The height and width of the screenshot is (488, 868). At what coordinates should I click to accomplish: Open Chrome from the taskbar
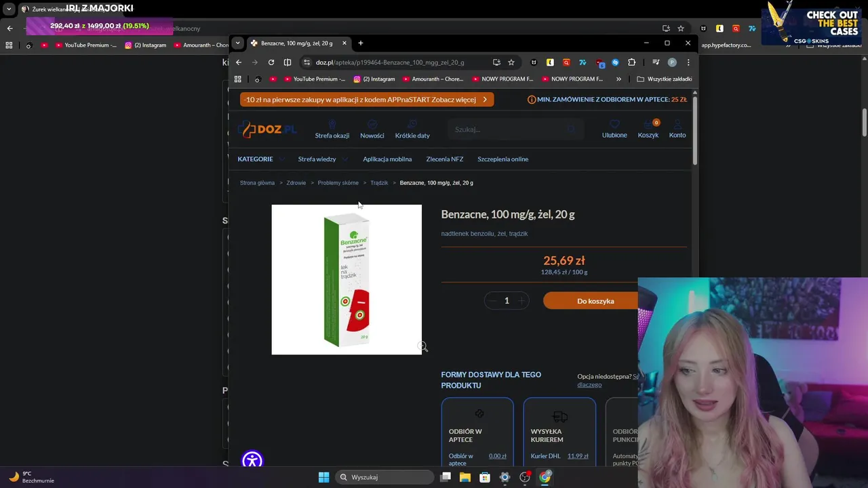[545, 477]
